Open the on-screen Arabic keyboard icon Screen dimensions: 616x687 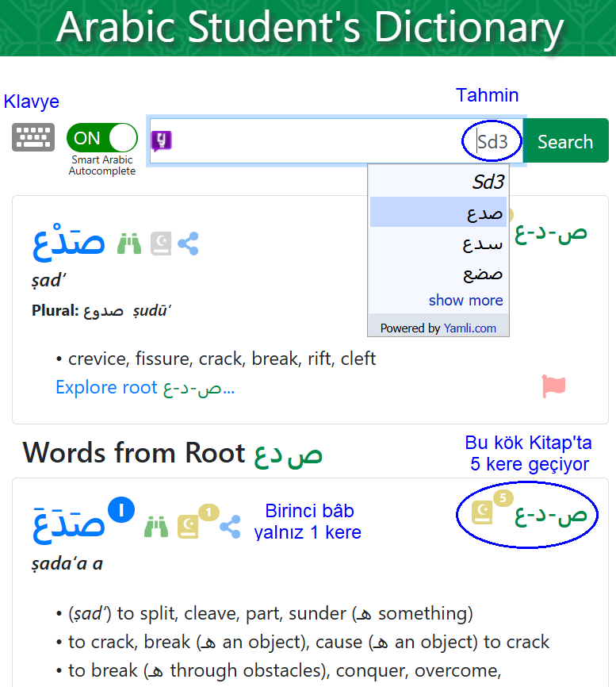[x=33, y=137]
